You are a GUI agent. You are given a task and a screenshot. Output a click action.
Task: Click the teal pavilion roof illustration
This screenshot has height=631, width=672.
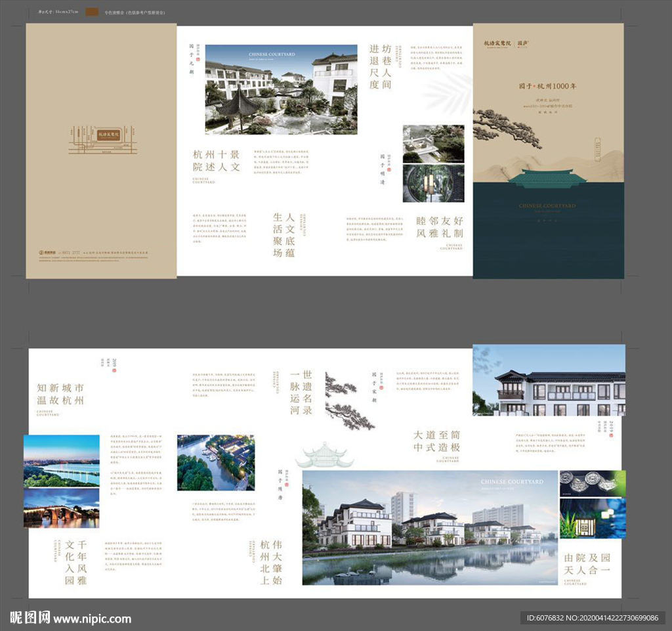[547, 178]
